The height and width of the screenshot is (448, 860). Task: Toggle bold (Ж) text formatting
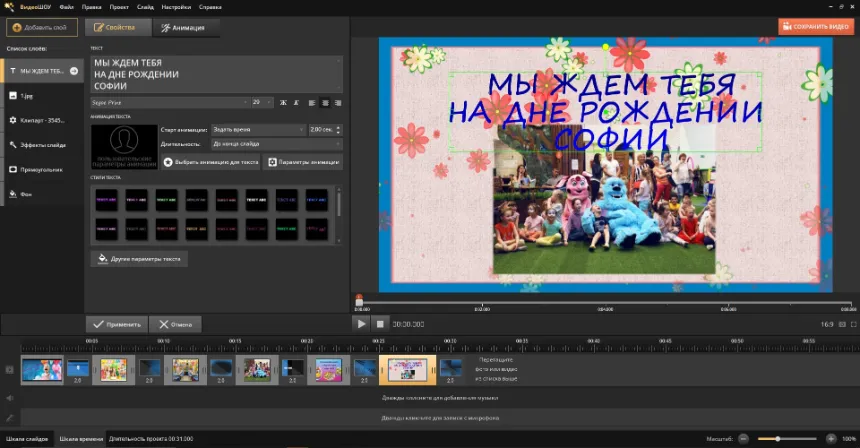[x=283, y=102]
